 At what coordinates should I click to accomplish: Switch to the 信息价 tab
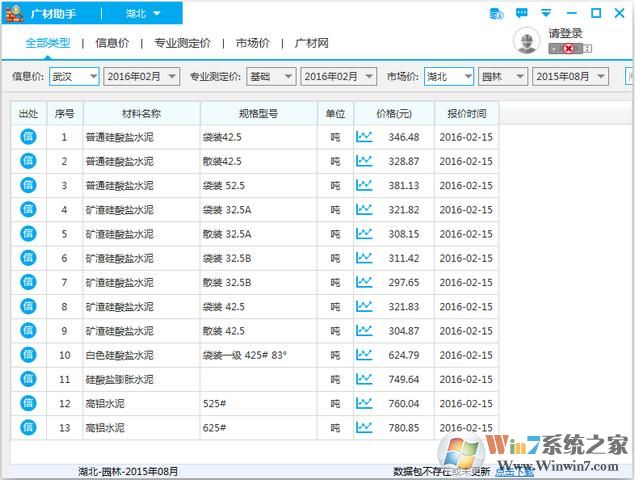pyautogui.click(x=111, y=43)
